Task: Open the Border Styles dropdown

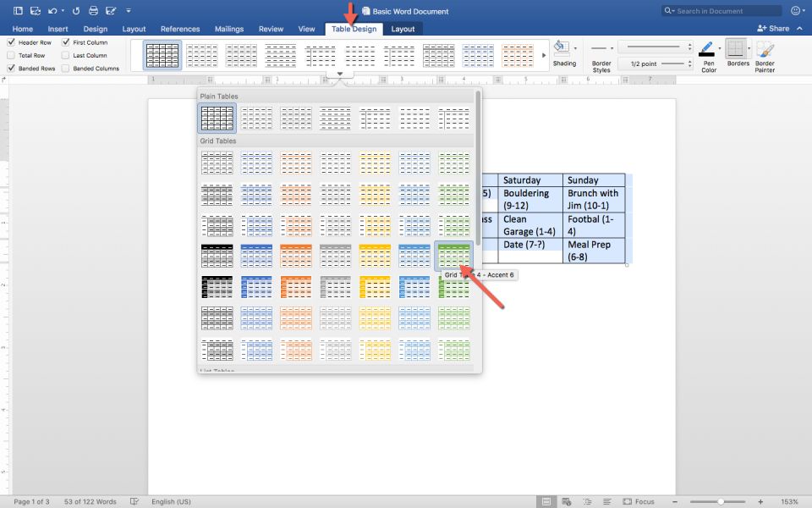Action: click(x=601, y=58)
